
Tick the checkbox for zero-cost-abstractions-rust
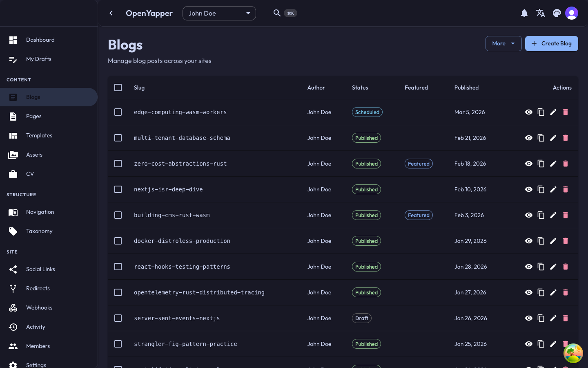coord(118,164)
